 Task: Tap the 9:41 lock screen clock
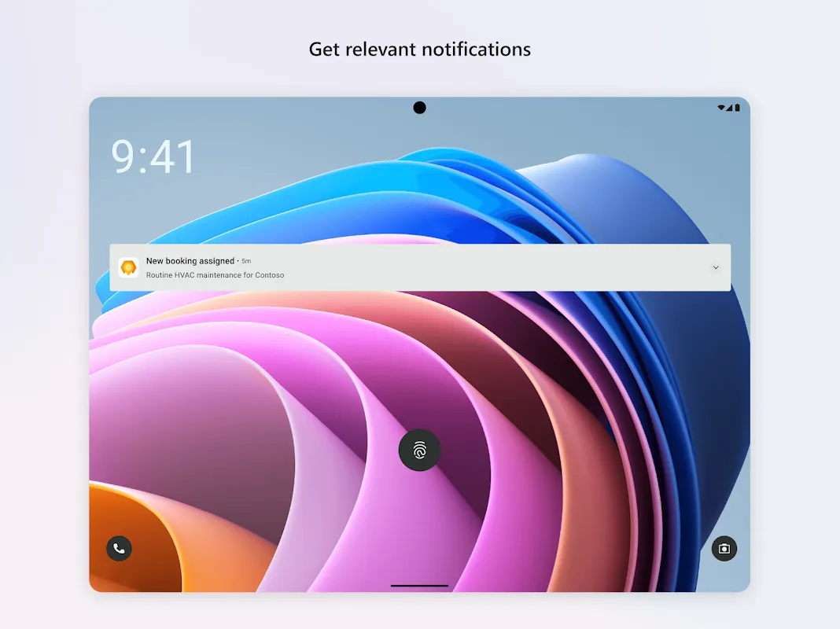pyautogui.click(x=153, y=156)
